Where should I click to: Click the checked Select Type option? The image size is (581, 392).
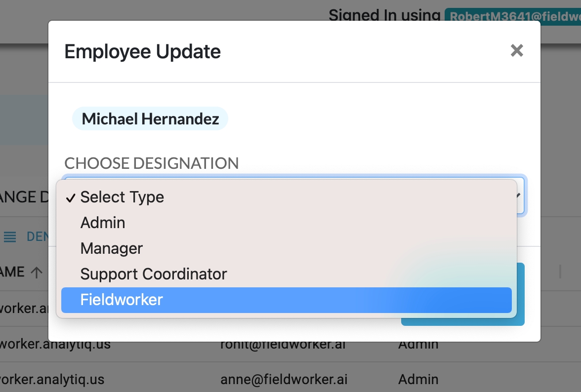click(x=122, y=197)
